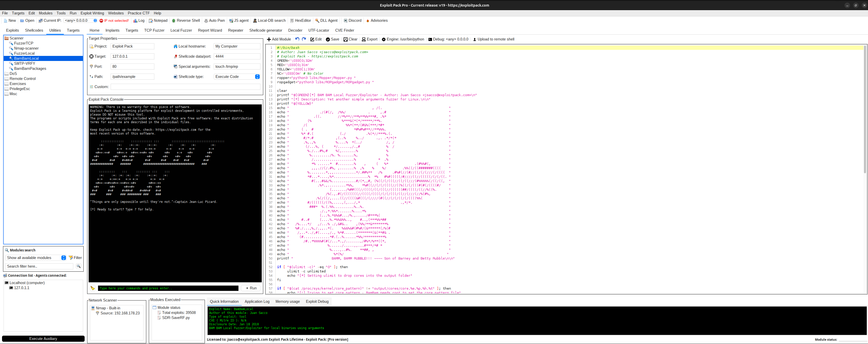868x344 pixels.
Task: Expand the Remote Control folder
Action: pyautogui.click(x=20, y=79)
